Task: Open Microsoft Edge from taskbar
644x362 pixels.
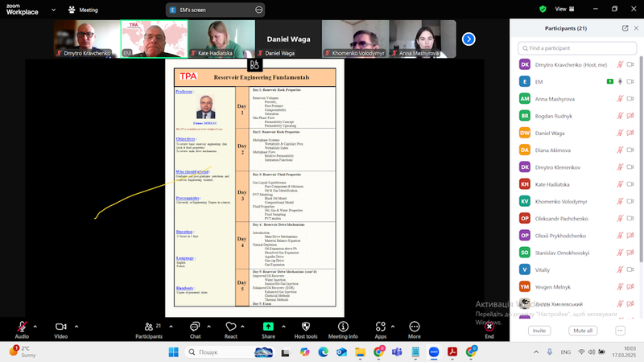Action: [x=324, y=352]
